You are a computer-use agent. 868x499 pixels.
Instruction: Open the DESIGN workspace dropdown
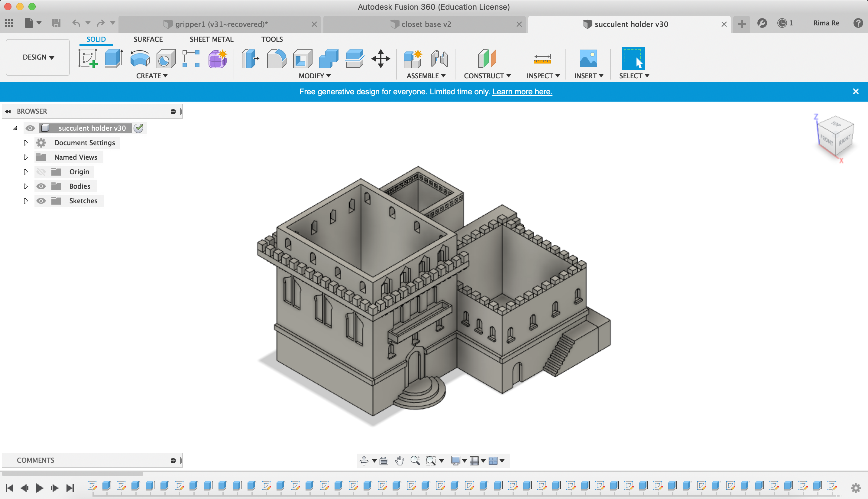(x=38, y=57)
